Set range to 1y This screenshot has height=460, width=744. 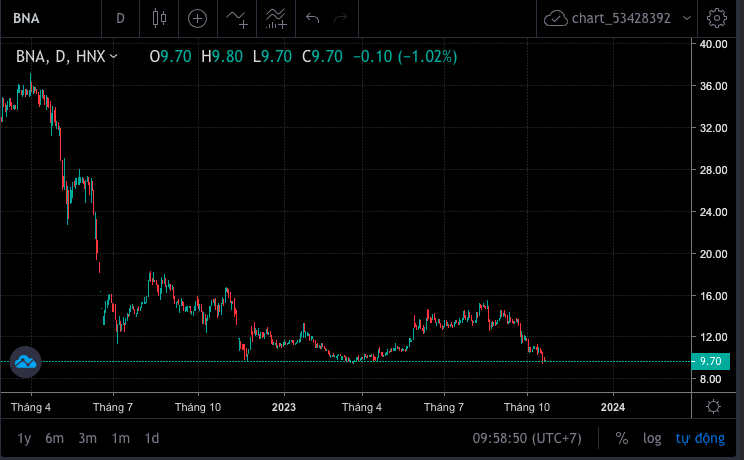(x=24, y=438)
